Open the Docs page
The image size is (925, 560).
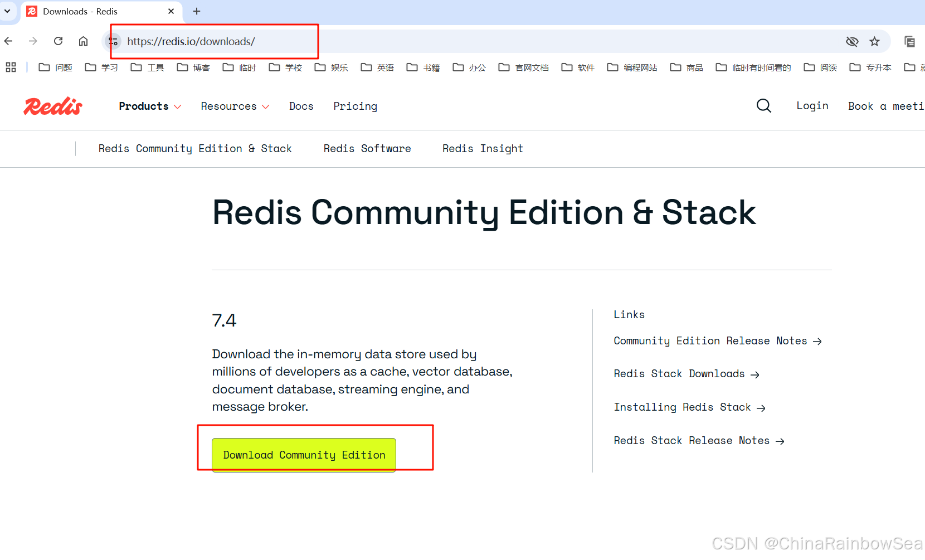point(301,106)
